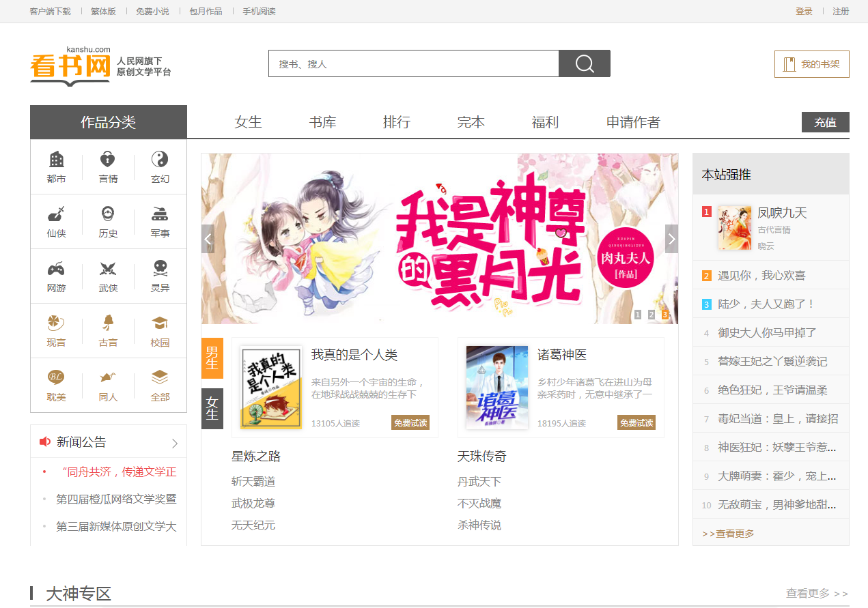Show next banner with right arrow
The height and width of the screenshot is (608, 868).
pos(671,239)
